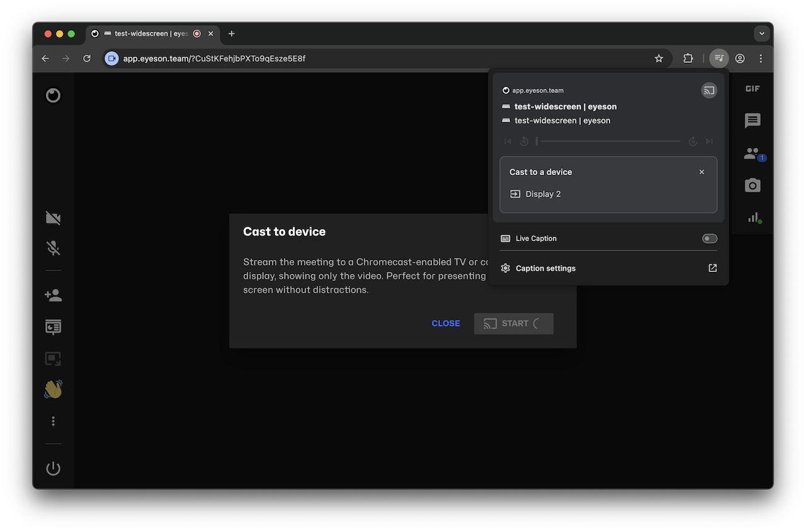Select Display 2 as cast device
The height and width of the screenshot is (532, 806).
pyautogui.click(x=543, y=194)
